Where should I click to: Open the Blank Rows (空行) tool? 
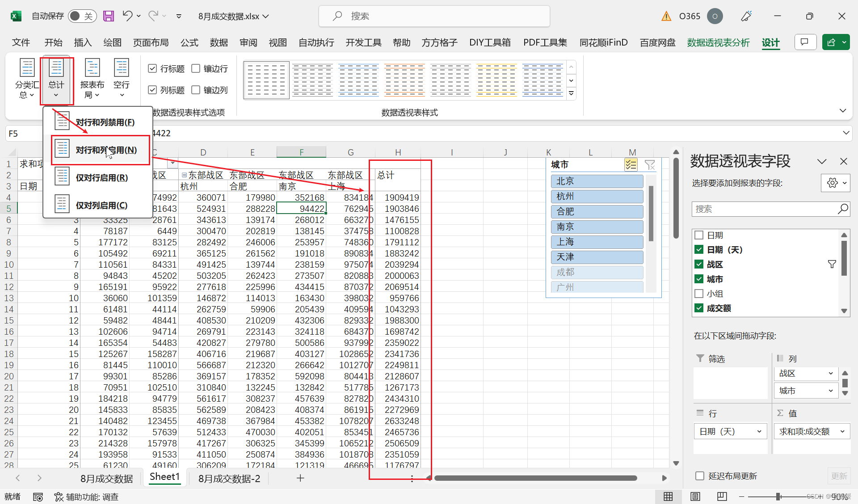pyautogui.click(x=121, y=79)
